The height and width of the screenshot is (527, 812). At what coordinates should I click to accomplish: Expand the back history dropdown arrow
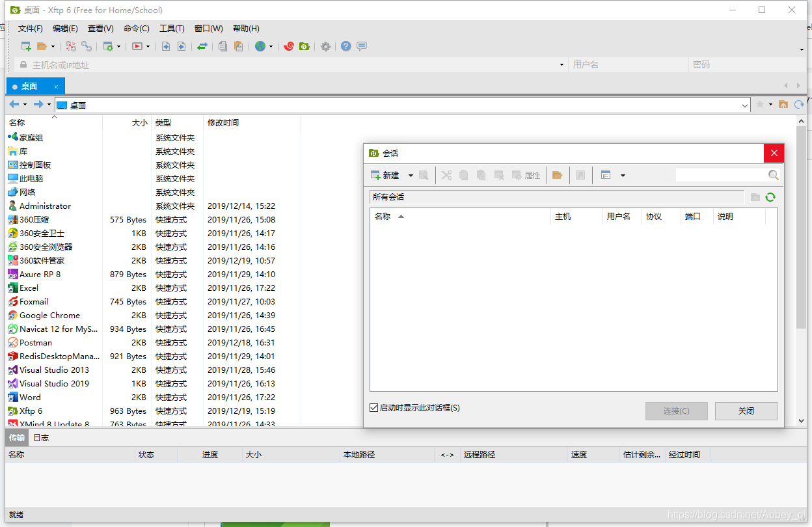[x=25, y=105]
